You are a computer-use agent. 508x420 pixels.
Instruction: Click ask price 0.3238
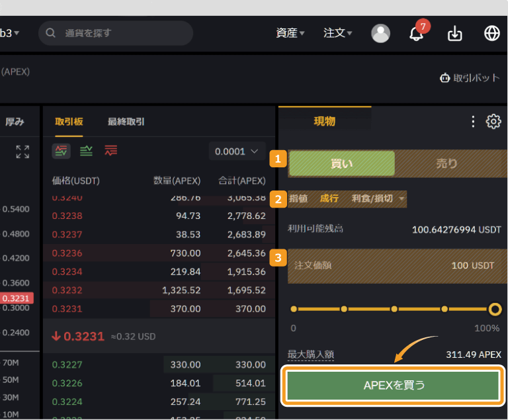point(67,216)
